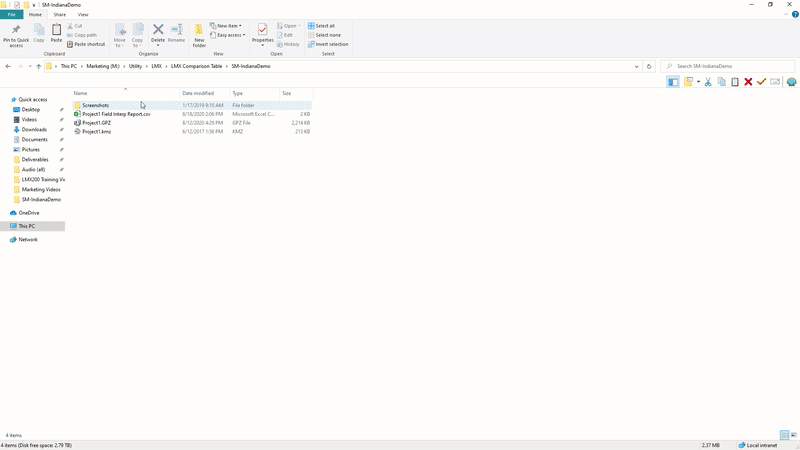Viewport: 800px width, 450px height.
Task: Click Rename in Organize group
Action: 177,33
